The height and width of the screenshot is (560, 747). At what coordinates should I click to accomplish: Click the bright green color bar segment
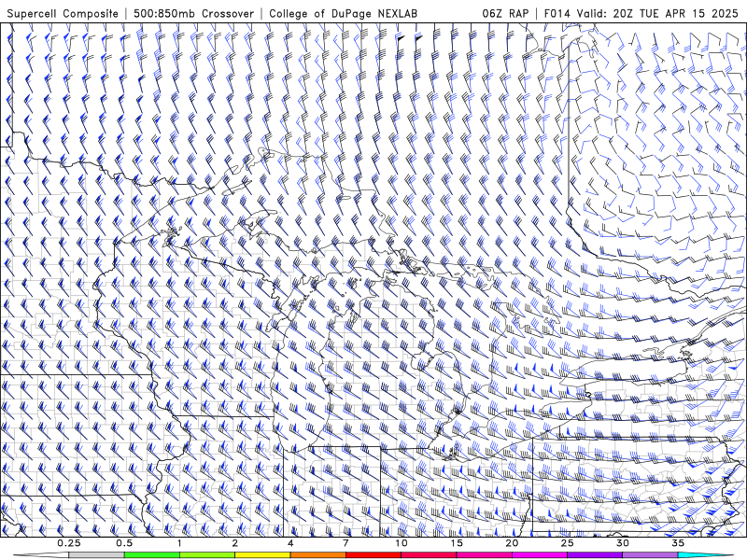(x=152, y=555)
